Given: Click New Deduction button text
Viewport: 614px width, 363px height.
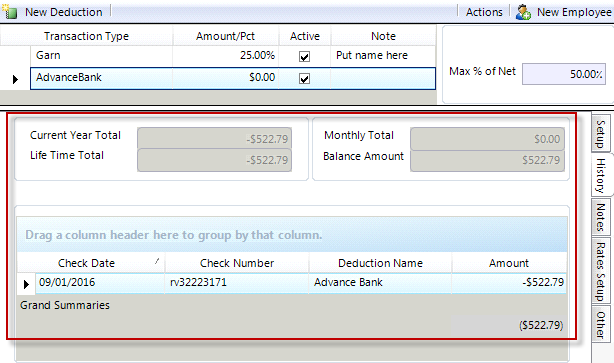Looking at the screenshot, I should [64, 12].
